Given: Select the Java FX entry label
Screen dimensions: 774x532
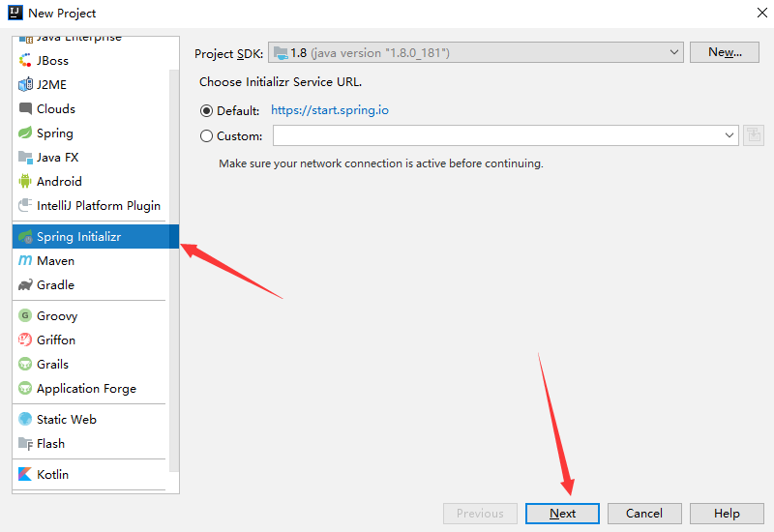Looking at the screenshot, I should pyautogui.click(x=58, y=158).
